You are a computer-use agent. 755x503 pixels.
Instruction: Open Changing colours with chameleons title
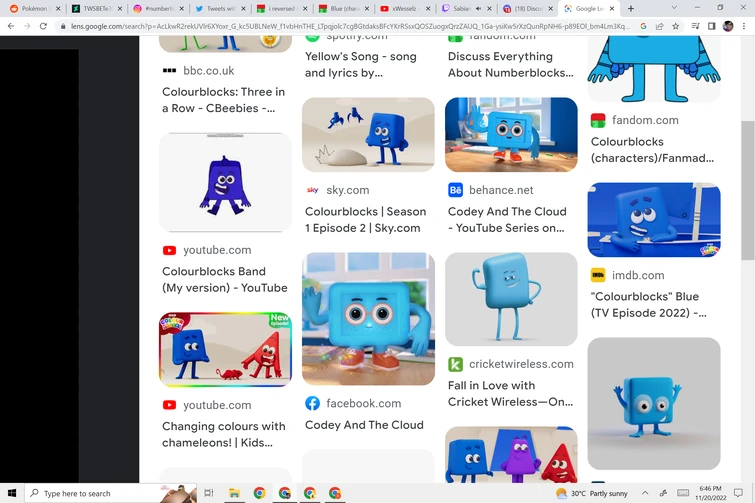[224, 434]
